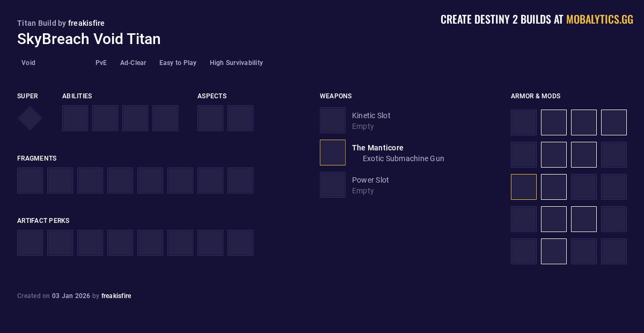644x333 pixels.
Task: Click the last Artifact Perks slot
Action: [x=240, y=243]
